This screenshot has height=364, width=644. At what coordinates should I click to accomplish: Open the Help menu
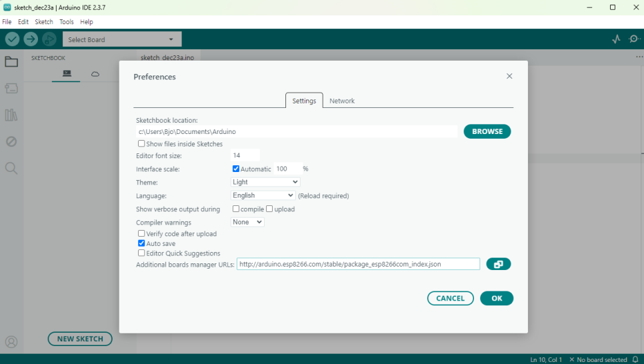tap(86, 22)
